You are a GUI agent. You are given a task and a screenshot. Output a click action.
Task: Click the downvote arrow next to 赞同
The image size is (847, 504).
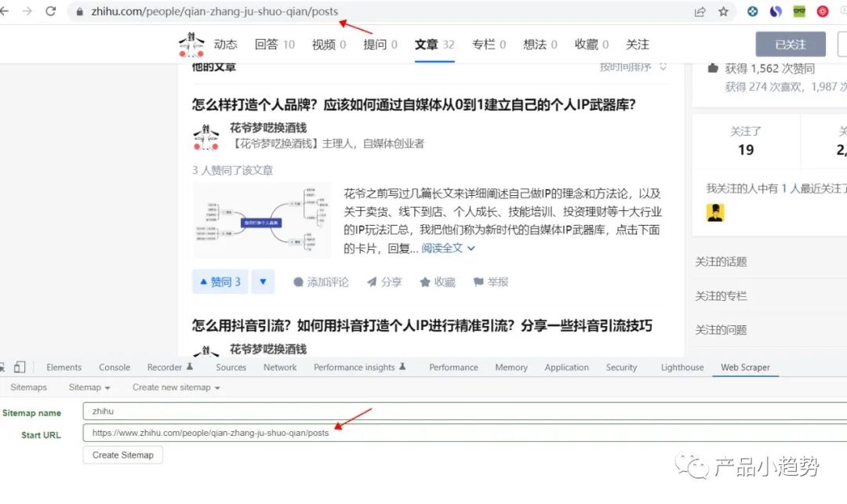point(262,281)
